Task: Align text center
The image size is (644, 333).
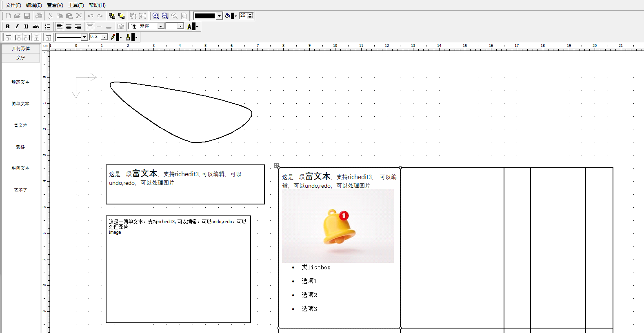Action: 69,27
